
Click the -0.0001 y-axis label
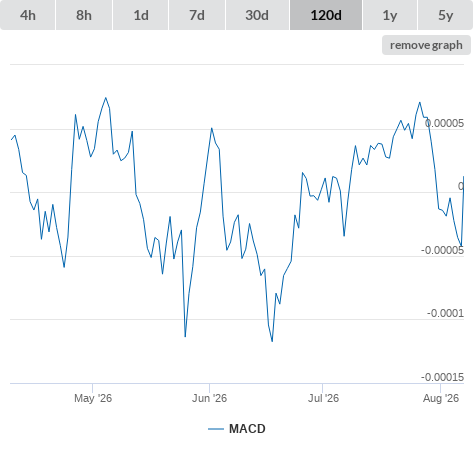click(x=445, y=313)
